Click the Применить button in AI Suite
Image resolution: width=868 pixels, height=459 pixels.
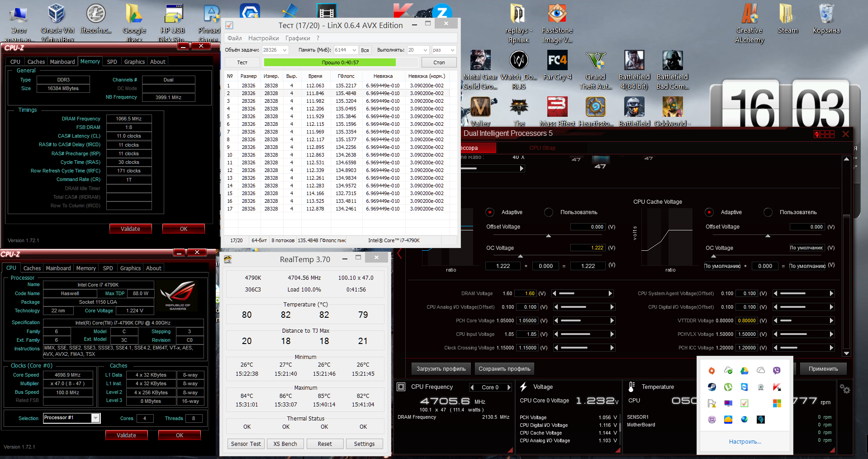click(823, 368)
